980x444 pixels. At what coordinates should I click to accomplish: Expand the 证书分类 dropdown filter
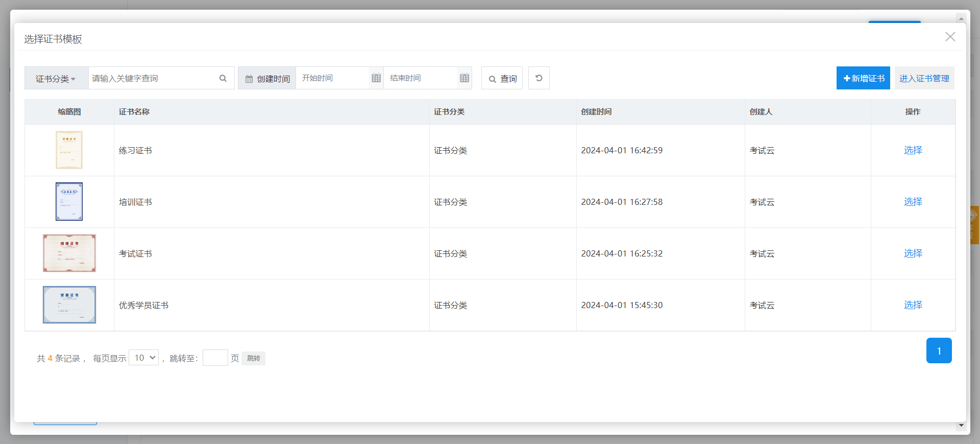pos(56,78)
